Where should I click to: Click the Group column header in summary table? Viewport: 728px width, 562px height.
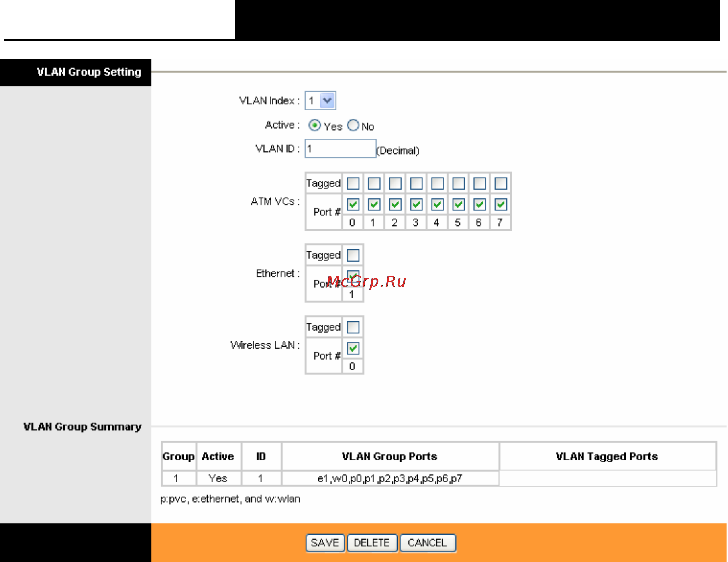[179, 456]
